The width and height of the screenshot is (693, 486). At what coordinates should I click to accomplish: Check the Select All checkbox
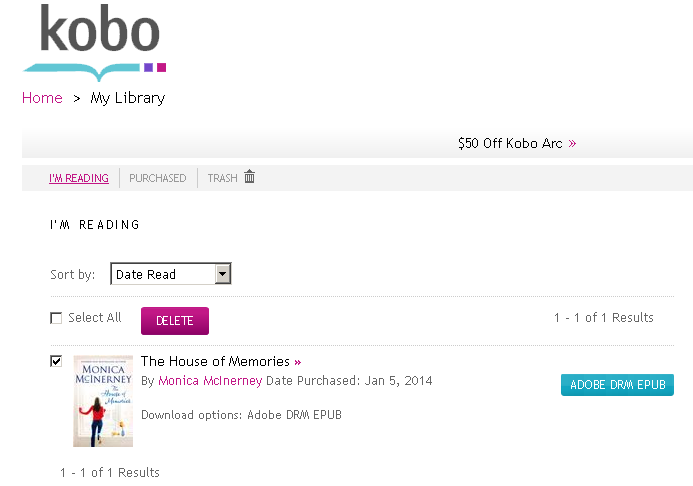56,319
